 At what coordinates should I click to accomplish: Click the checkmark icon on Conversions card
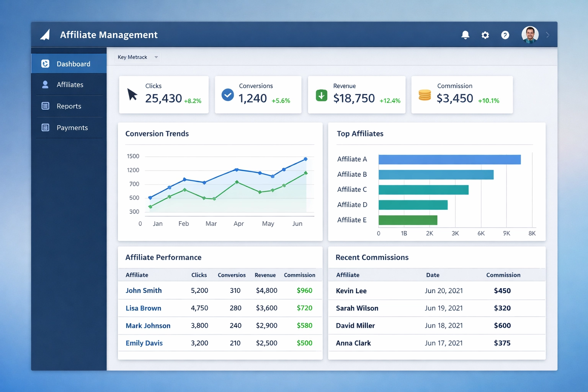pos(227,95)
